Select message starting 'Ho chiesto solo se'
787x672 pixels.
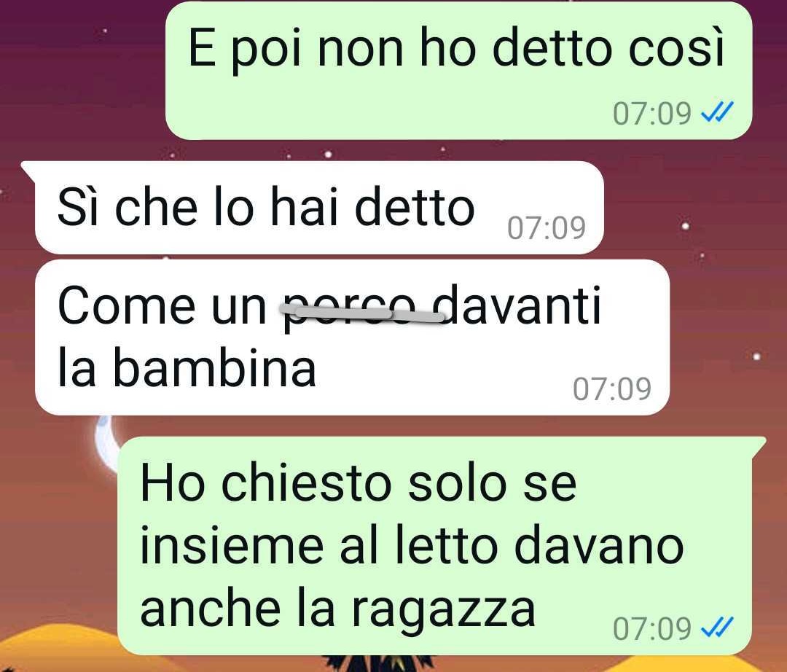[x=434, y=546]
